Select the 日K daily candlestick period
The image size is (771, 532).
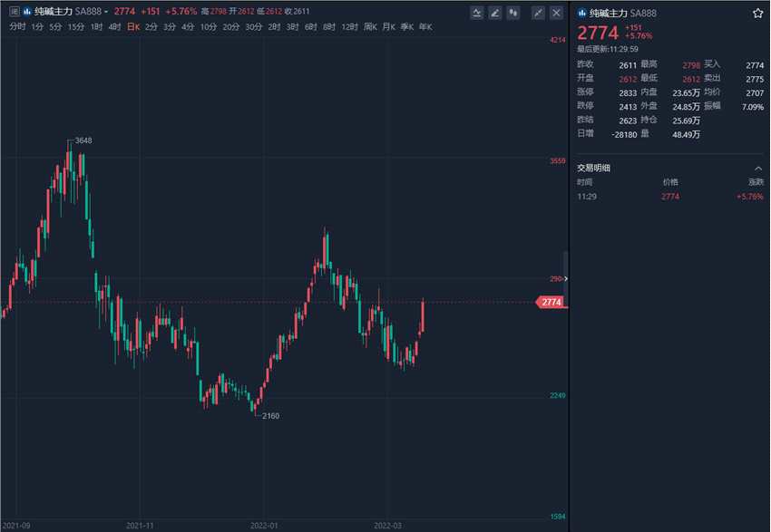click(x=133, y=27)
